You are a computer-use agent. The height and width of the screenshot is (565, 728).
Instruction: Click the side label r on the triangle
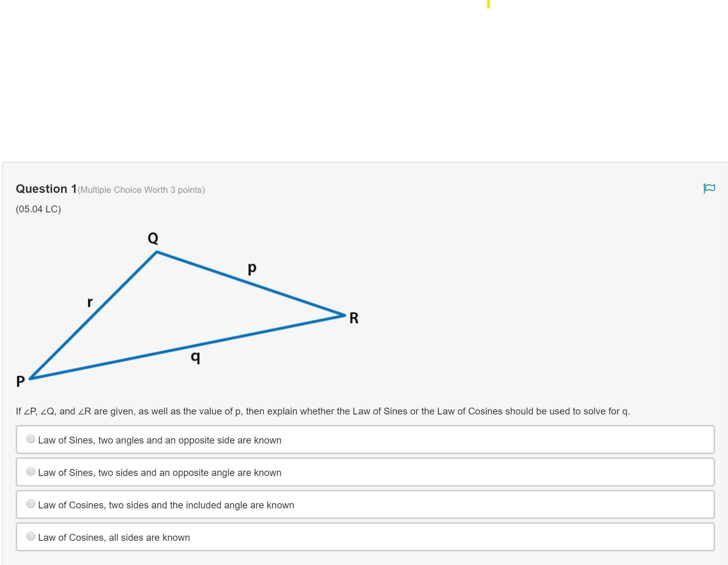pos(90,302)
